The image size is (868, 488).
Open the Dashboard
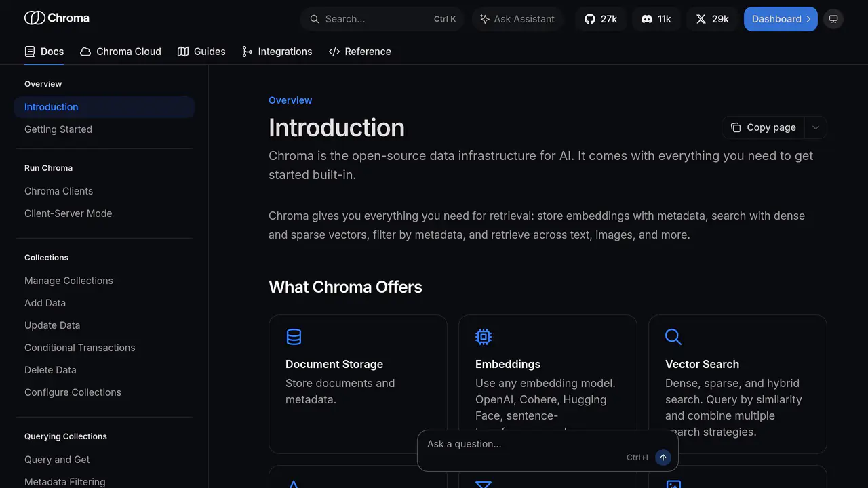tap(781, 19)
